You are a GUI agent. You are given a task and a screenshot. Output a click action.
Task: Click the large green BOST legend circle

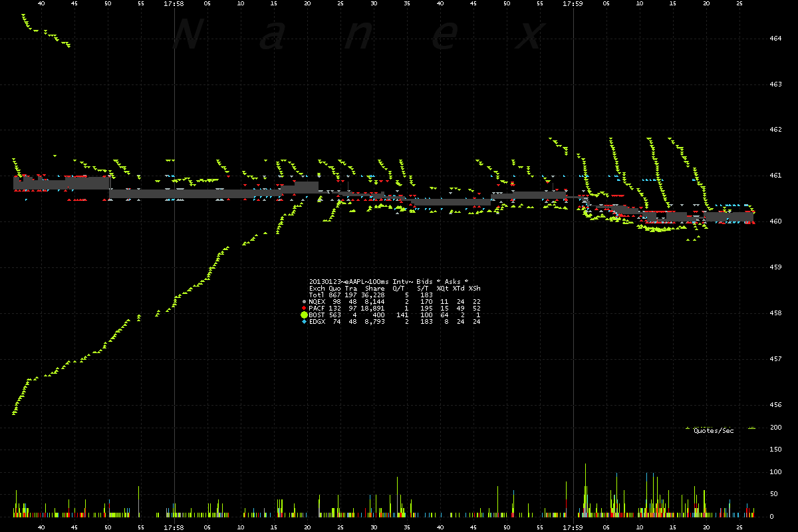pos(304,315)
